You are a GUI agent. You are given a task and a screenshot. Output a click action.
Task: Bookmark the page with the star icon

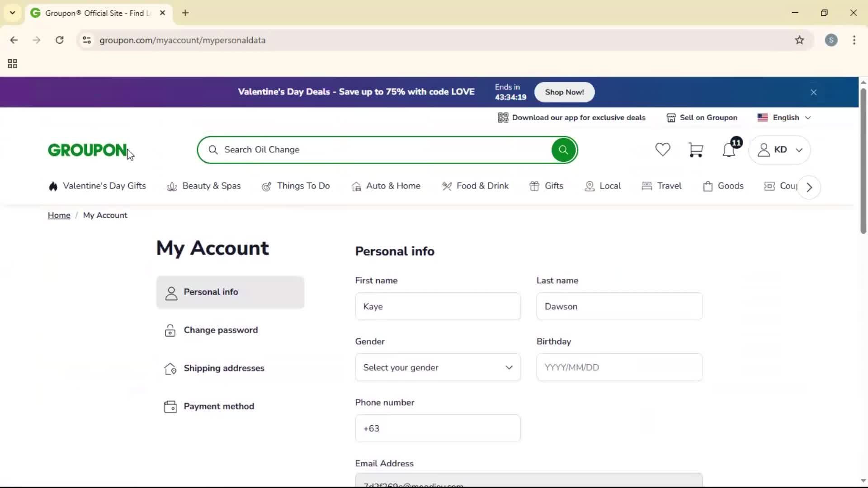(799, 40)
